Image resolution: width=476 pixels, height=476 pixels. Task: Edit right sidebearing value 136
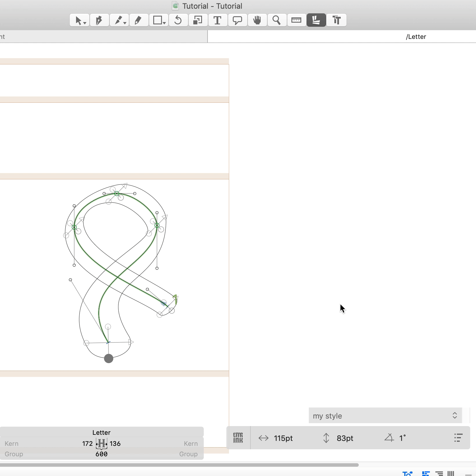(x=115, y=443)
